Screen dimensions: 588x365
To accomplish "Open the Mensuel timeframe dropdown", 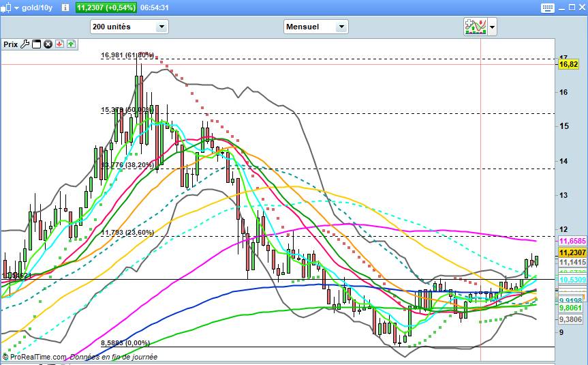I will 341,27.
